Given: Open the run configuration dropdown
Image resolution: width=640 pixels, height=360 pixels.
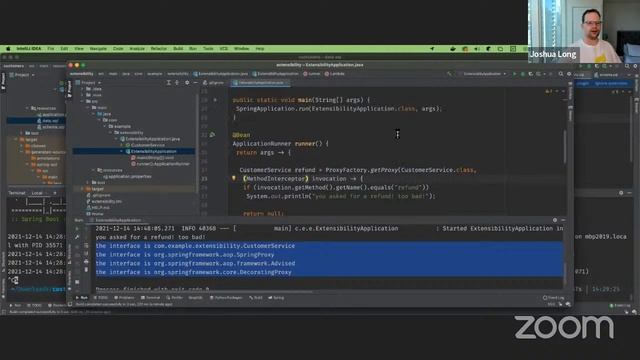Looking at the screenshot, I should click(x=483, y=74).
